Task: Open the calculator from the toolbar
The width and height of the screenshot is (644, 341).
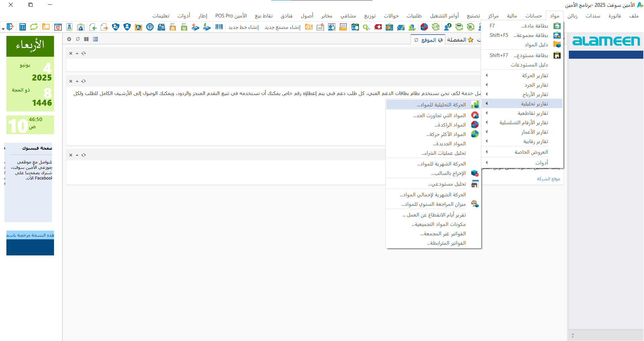Action: pos(22,27)
